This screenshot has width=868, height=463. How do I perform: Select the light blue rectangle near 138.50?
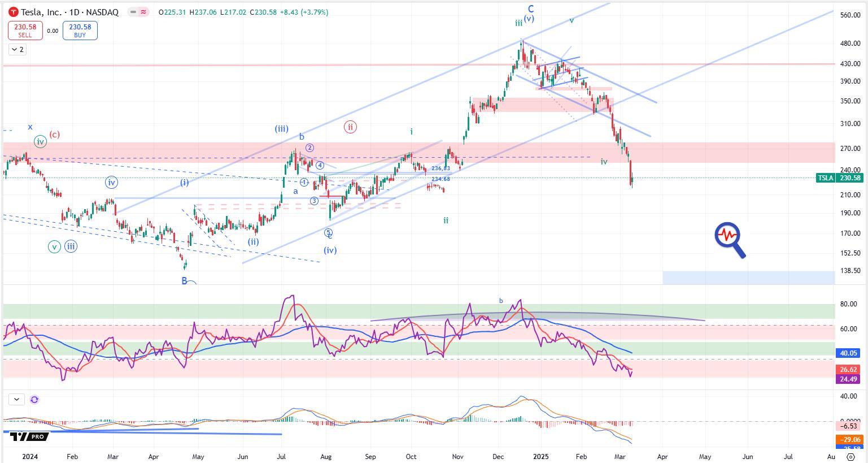[749, 278]
